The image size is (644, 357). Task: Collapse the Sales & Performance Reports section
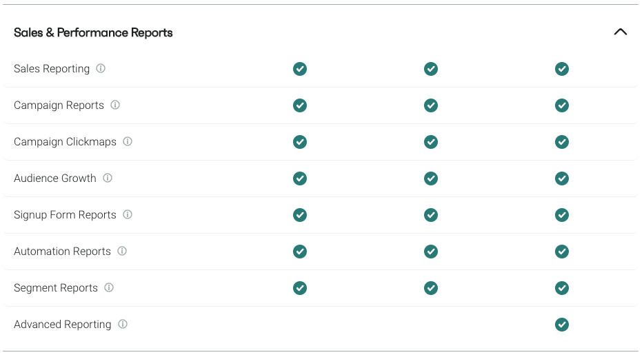pyautogui.click(x=621, y=32)
